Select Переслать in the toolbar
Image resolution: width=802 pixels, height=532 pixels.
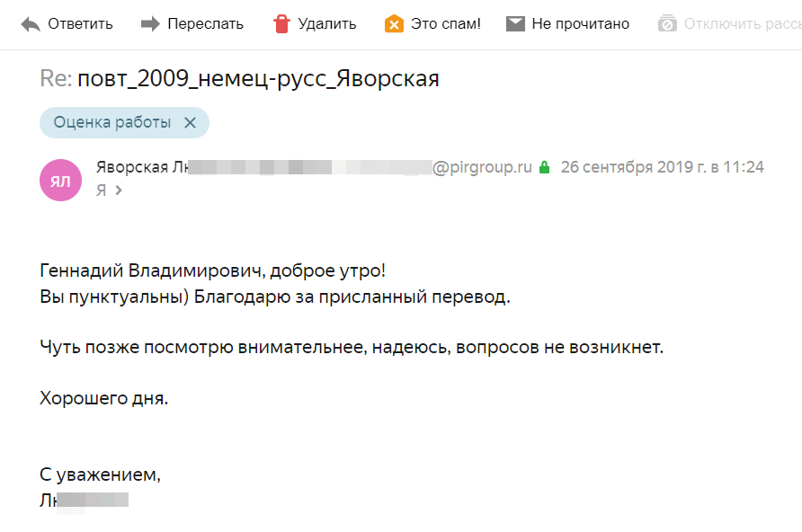[206, 24]
